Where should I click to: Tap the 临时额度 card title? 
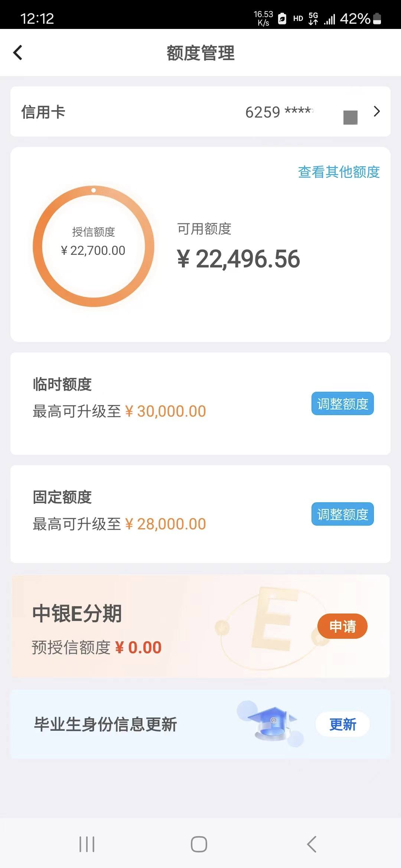[x=62, y=384]
